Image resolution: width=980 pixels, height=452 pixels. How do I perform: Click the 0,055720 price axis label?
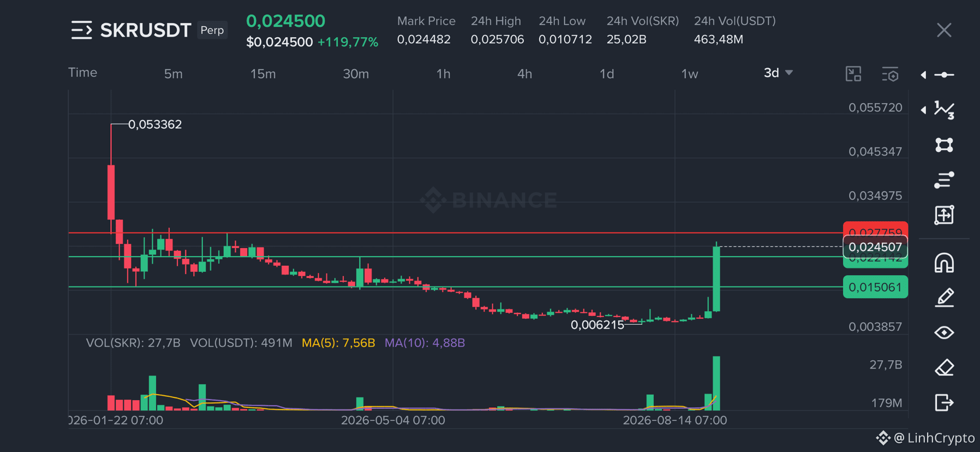click(875, 108)
